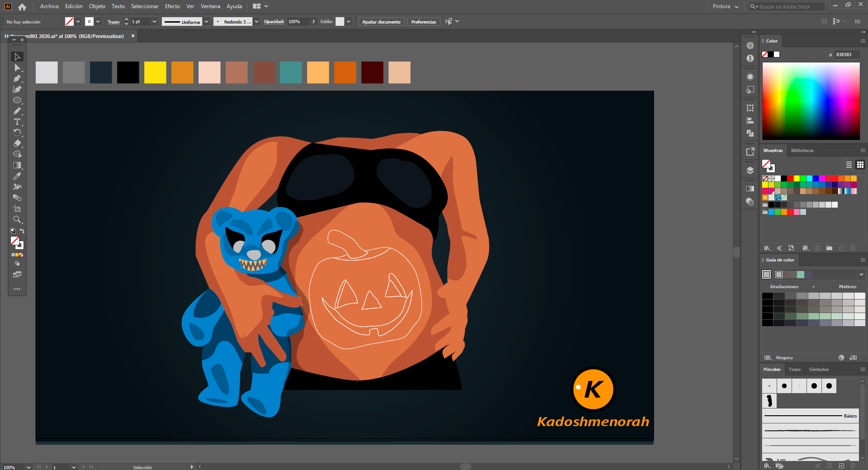Open the Uniforme stroke profile dropdown
868x470 pixels.
pos(206,21)
